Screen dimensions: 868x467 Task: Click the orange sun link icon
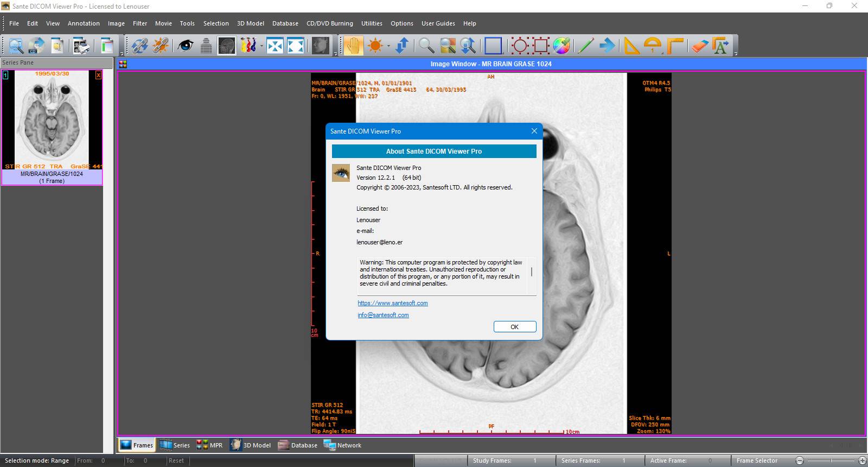click(x=160, y=46)
